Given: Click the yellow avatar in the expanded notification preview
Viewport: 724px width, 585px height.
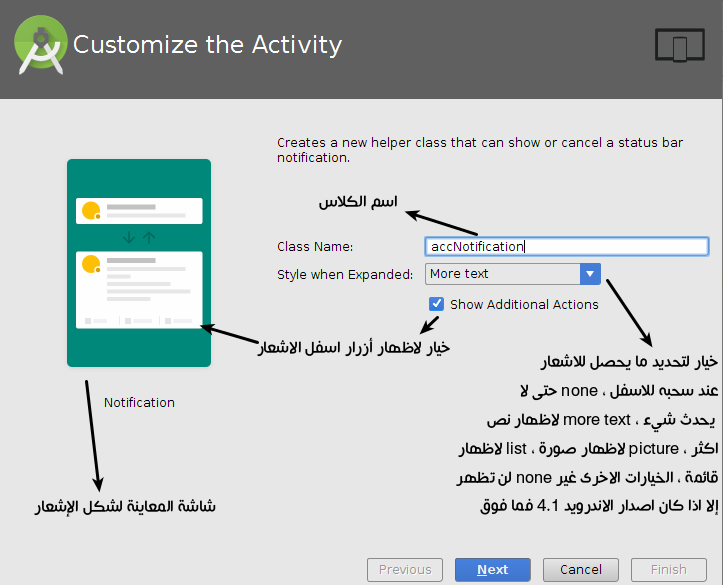Looking at the screenshot, I should point(91,265).
